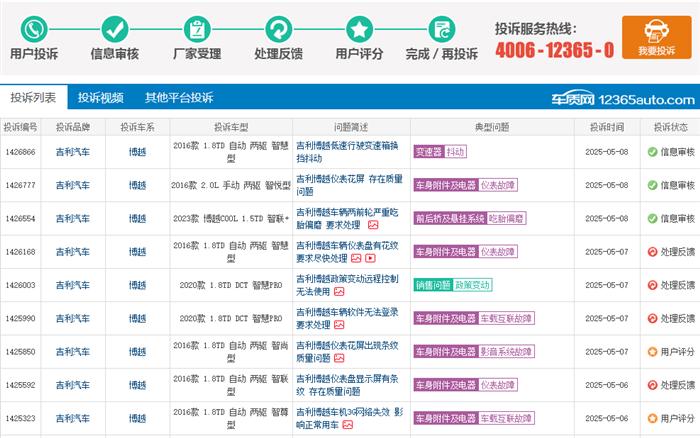Select complaint number 1425592
This screenshot has width=700, height=438.
coord(20,385)
